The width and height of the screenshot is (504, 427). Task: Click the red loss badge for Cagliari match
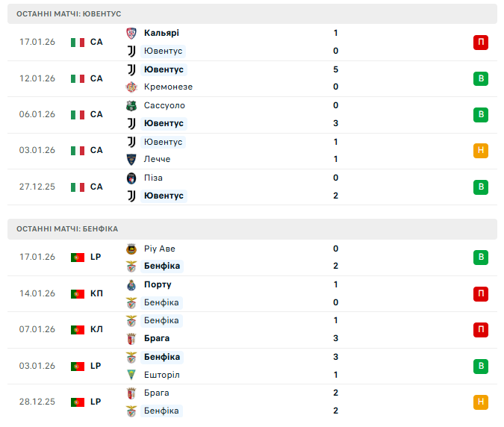pos(481,42)
